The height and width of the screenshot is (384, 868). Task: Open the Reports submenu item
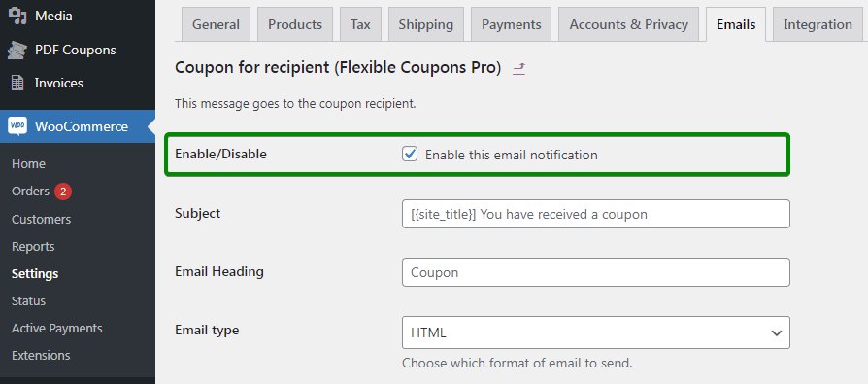tap(33, 247)
